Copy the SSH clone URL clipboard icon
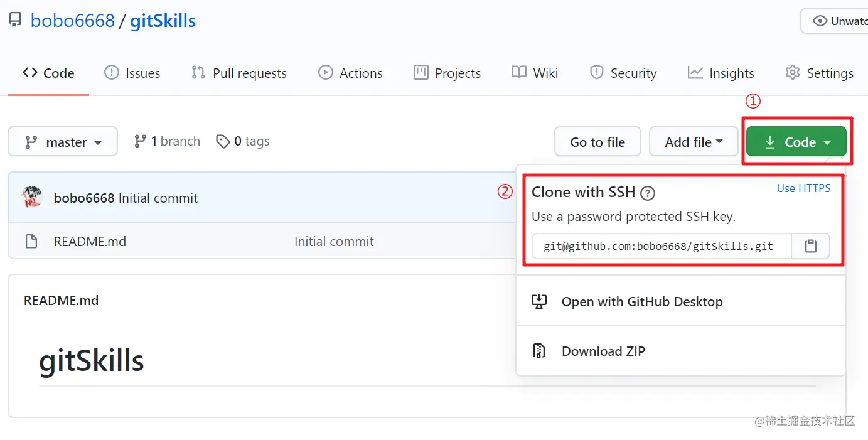The height and width of the screenshot is (440, 868). (x=811, y=246)
